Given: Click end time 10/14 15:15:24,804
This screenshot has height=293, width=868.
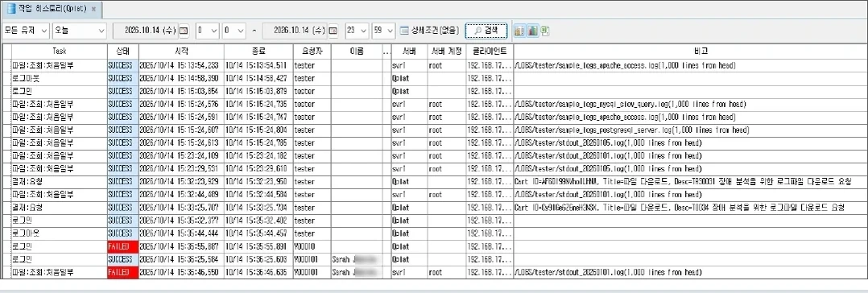Looking at the screenshot, I should point(258,130).
